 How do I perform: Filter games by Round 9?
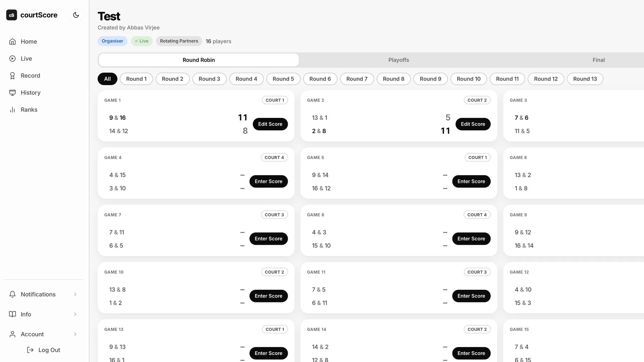[x=430, y=79]
